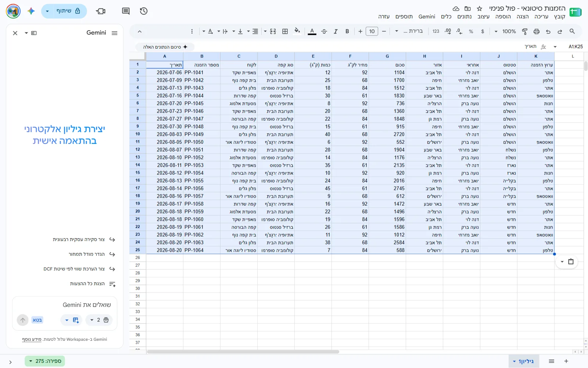The image size is (588, 368).
Task: Open the 123 number formats button
Action: click(436, 31)
